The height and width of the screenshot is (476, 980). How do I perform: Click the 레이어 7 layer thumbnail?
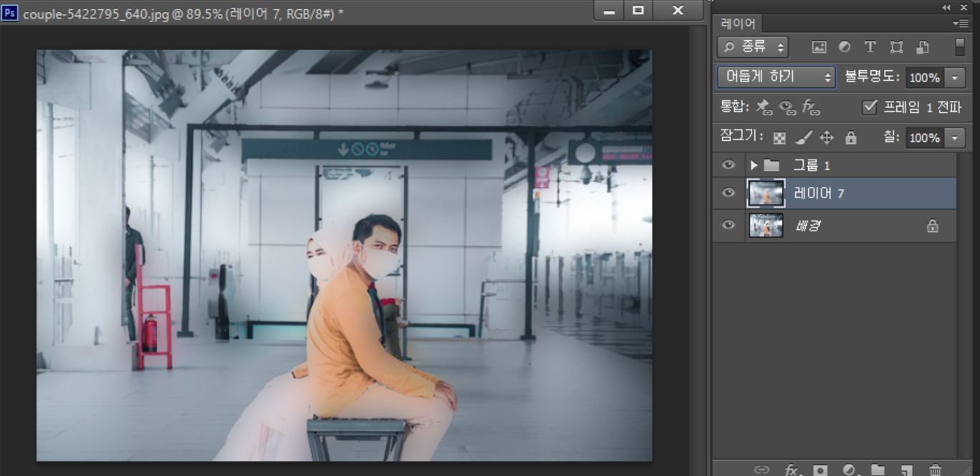766,193
